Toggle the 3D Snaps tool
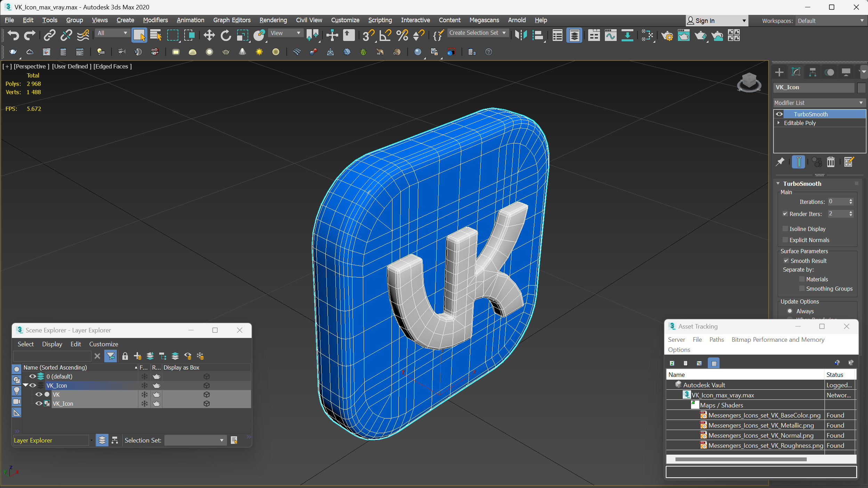The height and width of the screenshot is (488, 868). click(368, 35)
